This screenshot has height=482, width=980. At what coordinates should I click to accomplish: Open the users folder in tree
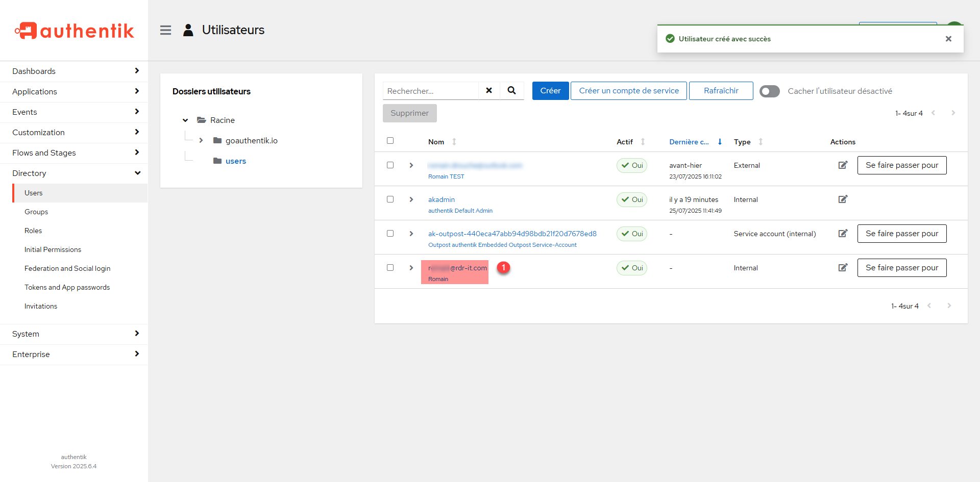[x=235, y=161]
